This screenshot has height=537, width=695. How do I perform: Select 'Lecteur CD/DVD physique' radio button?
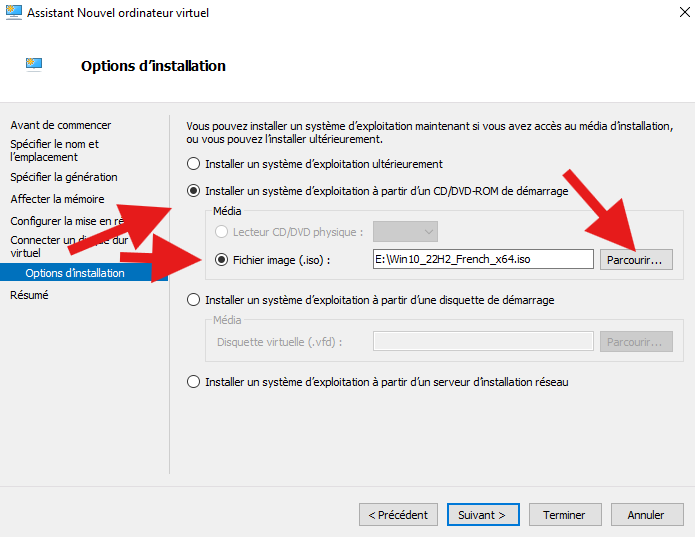[222, 232]
